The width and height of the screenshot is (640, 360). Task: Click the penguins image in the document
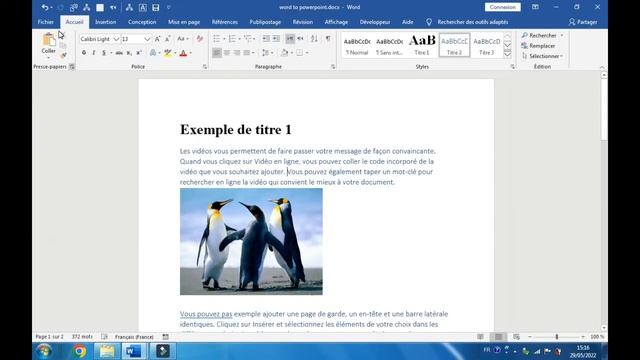(251, 242)
